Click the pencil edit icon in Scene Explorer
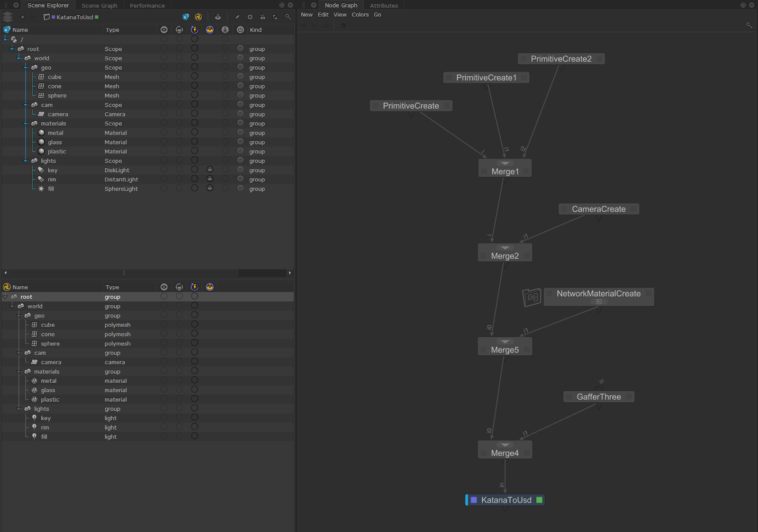The height and width of the screenshot is (532, 758). tap(237, 17)
